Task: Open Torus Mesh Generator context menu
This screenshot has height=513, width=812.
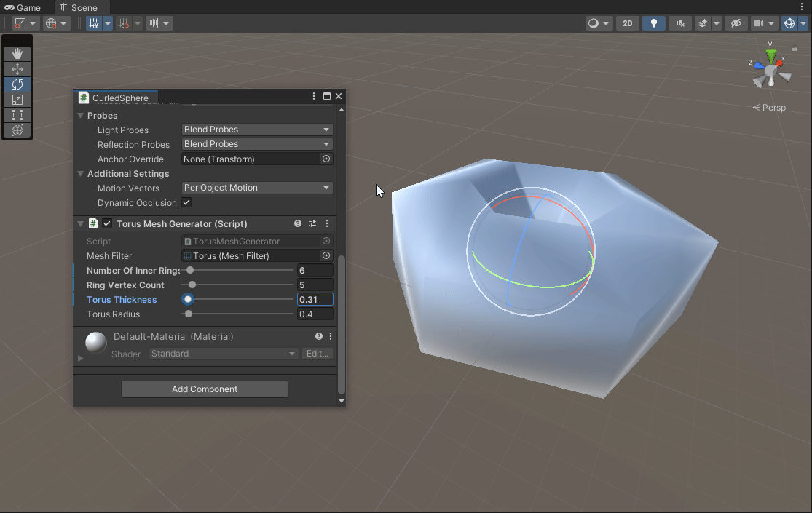Action: coord(327,223)
